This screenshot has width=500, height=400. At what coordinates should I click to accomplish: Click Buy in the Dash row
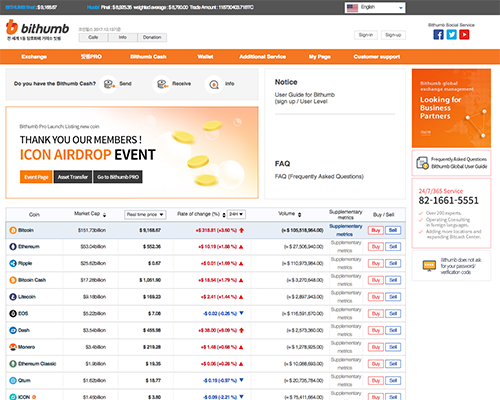point(376,330)
